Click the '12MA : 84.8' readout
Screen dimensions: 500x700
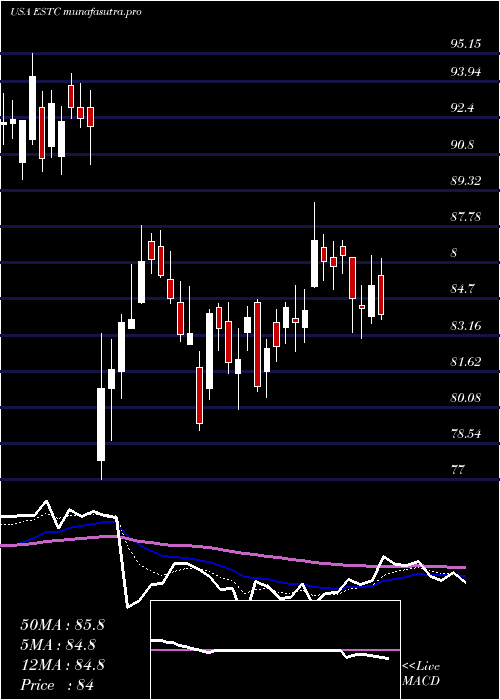[62, 665]
